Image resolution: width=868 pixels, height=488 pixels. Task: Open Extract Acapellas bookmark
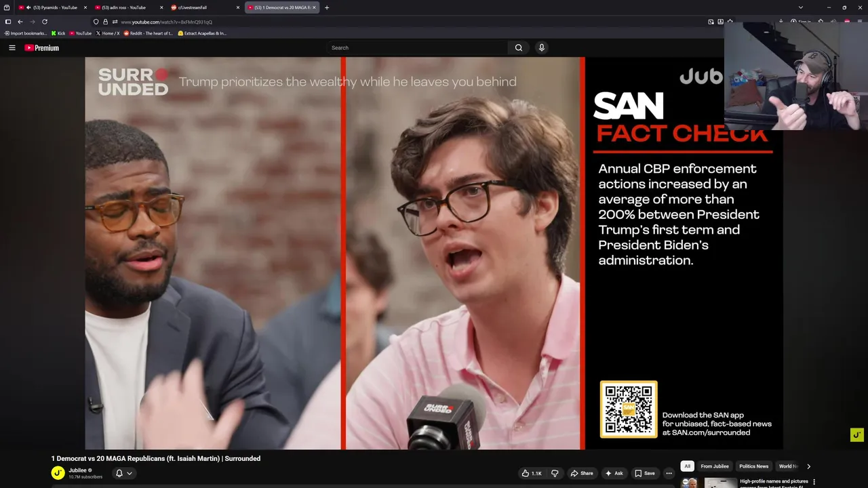202,33
